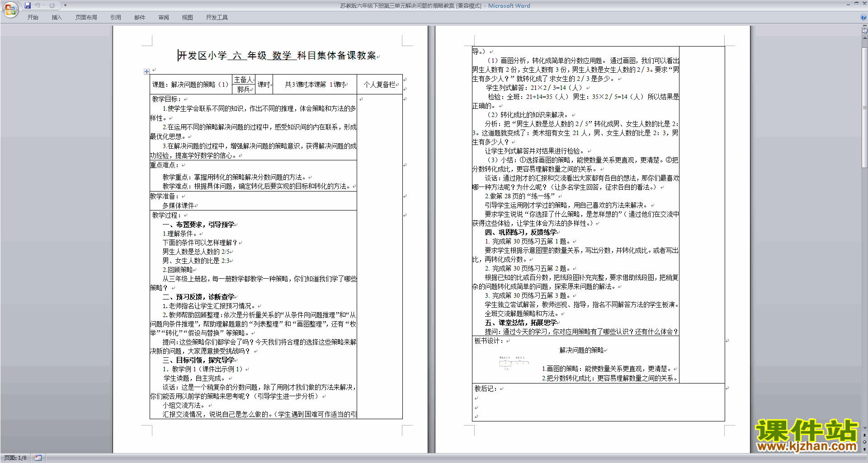The height and width of the screenshot is (463, 868).
Task: Close the Microsoft Word window
Action: [864, 4]
